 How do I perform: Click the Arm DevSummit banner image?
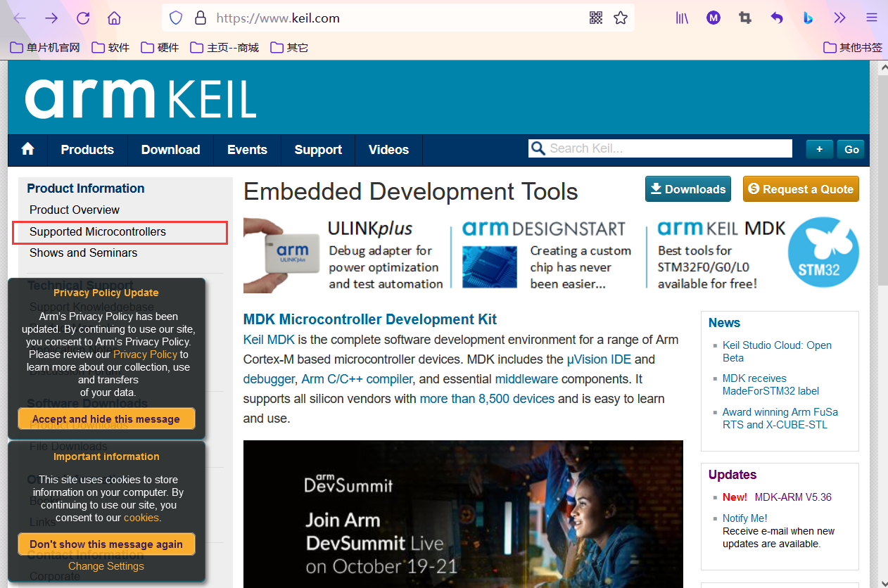463,514
